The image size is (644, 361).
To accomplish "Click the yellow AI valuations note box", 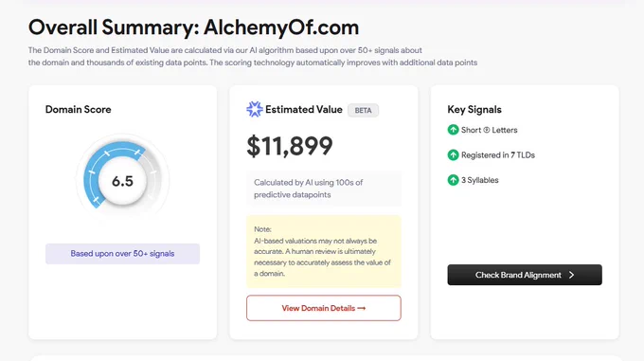I will click(324, 251).
